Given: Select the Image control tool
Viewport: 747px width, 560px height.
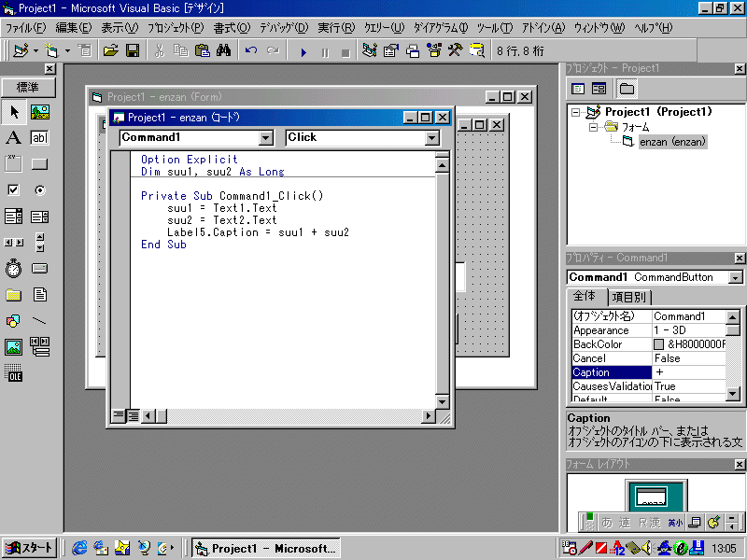Looking at the screenshot, I should (x=14, y=347).
